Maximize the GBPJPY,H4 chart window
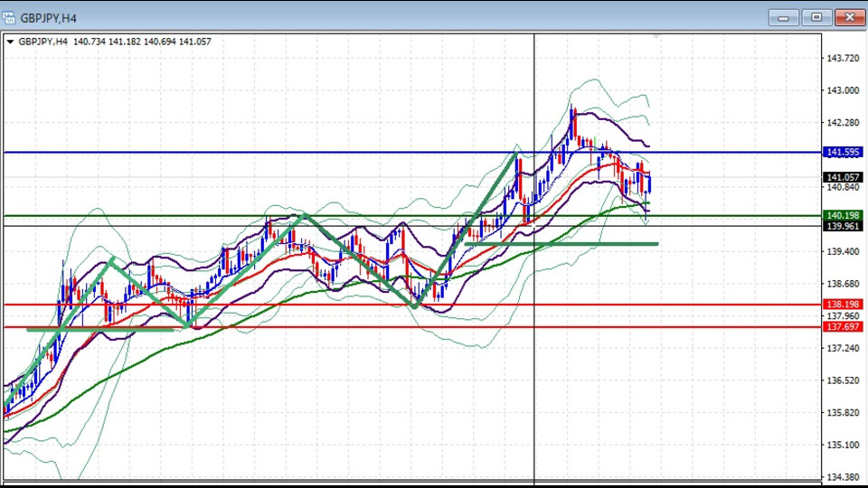The height and width of the screenshot is (488, 868). point(816,18)
